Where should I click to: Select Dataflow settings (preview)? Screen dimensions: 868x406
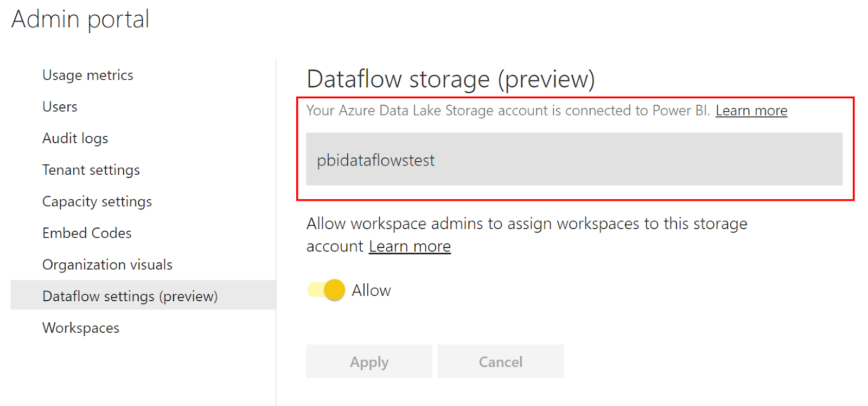(130, 296)
